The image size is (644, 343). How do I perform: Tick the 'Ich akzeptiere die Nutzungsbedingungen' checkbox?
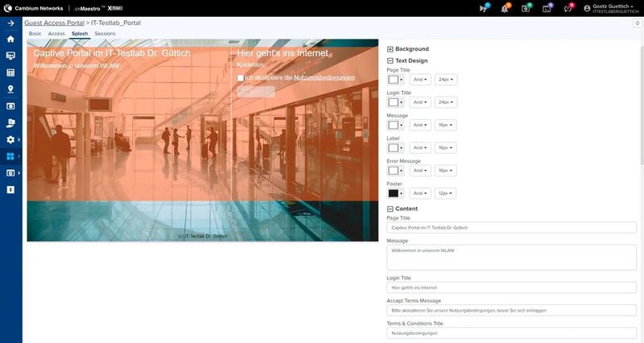pyautogui.click(x=240, y=77)
